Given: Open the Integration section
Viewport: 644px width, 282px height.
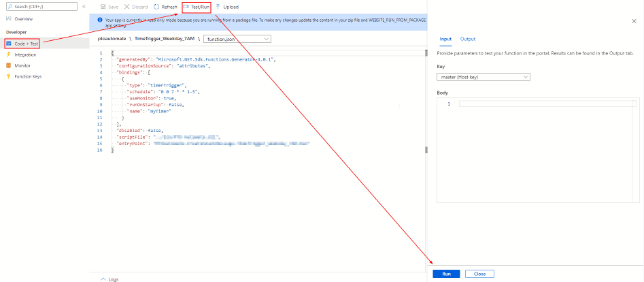Looking at the screenshot, I should pos(25,54).
